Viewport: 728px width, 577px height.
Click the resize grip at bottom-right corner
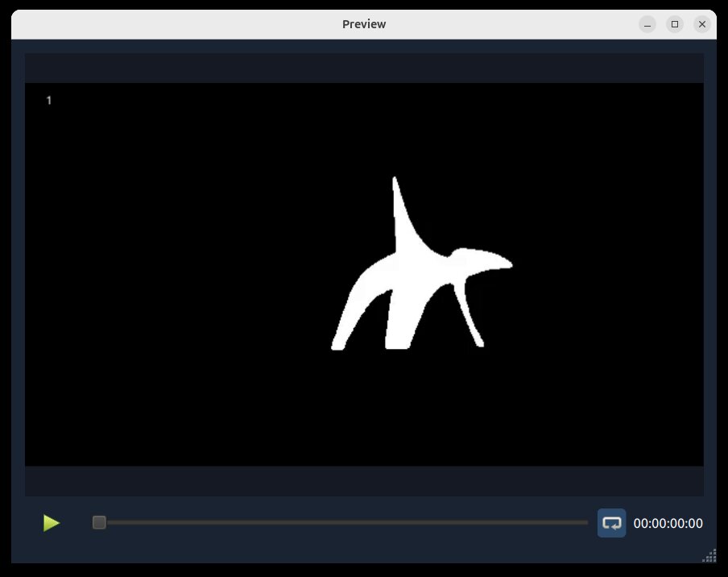(x=709, y=556)
